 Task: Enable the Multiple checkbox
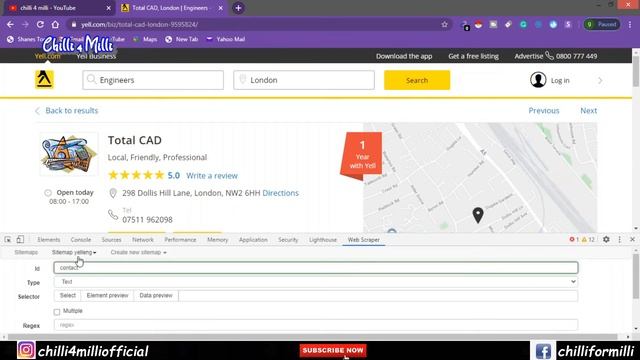pos(57,312)
